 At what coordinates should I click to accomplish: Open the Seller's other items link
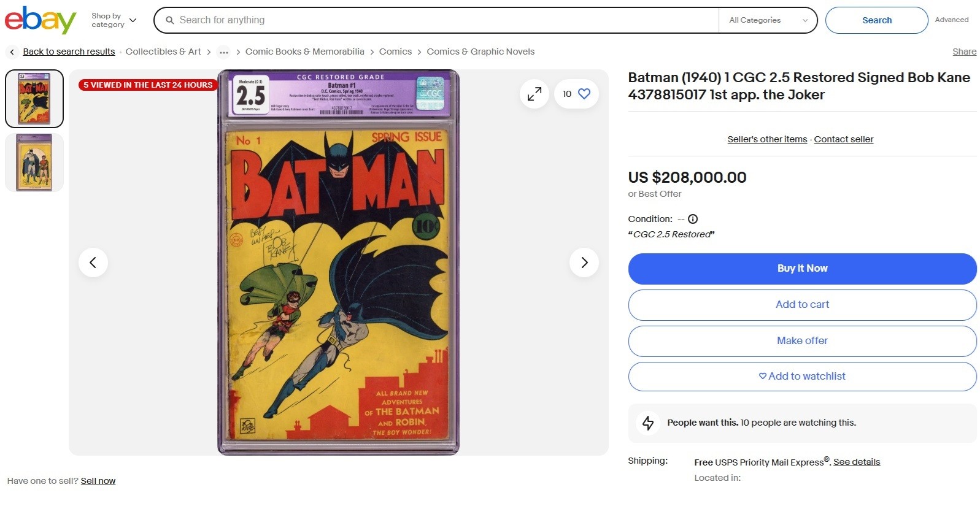767,139
